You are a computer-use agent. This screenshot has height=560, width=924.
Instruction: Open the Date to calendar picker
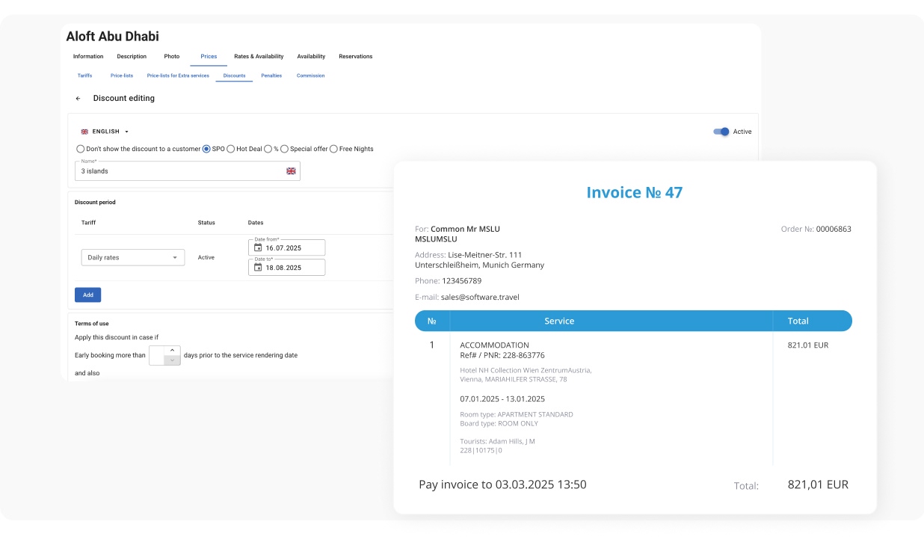click(258, 268)
